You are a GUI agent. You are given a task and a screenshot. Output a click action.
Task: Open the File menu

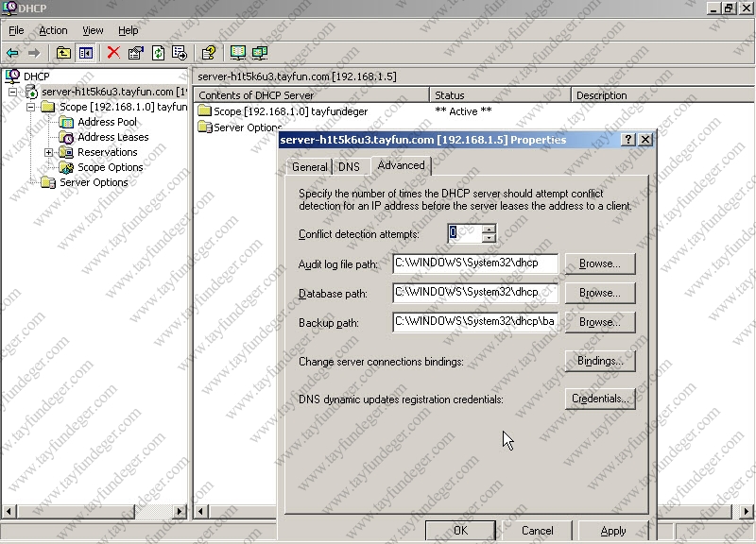(16, 30)
